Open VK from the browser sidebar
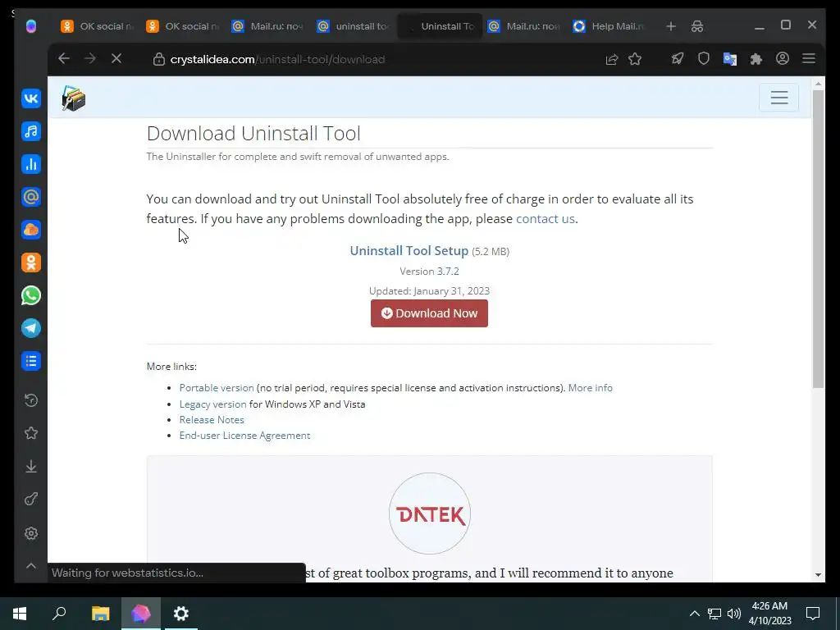The image size is (840, 630). (31, 98)
